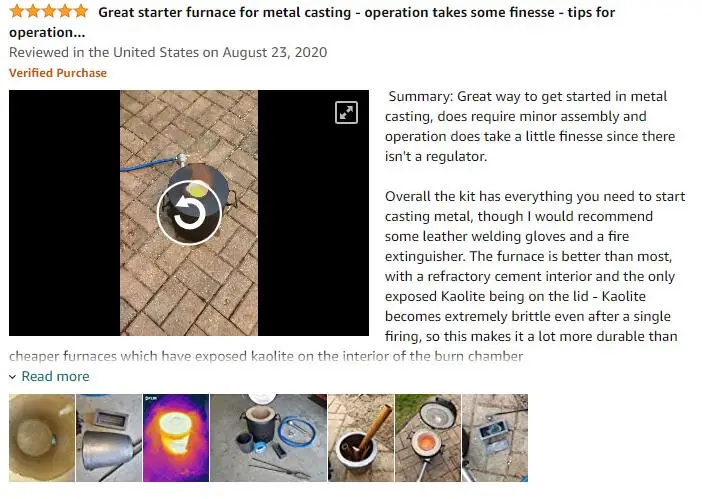Click the Summary paragraph text of the review
The height and width of the screenshot is (499, 702).
(530, 126)
